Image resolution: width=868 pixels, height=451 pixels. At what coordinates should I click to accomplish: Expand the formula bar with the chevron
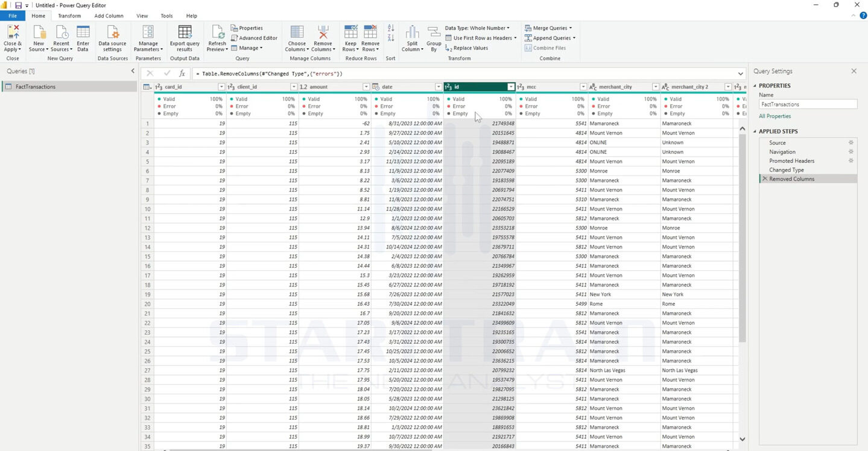click(x=741, y=74)
